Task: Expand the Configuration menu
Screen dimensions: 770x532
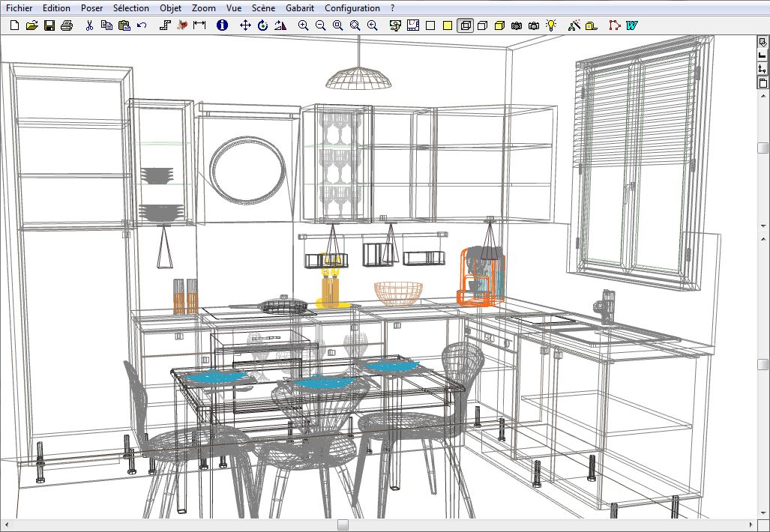Action: pos(352,8)
